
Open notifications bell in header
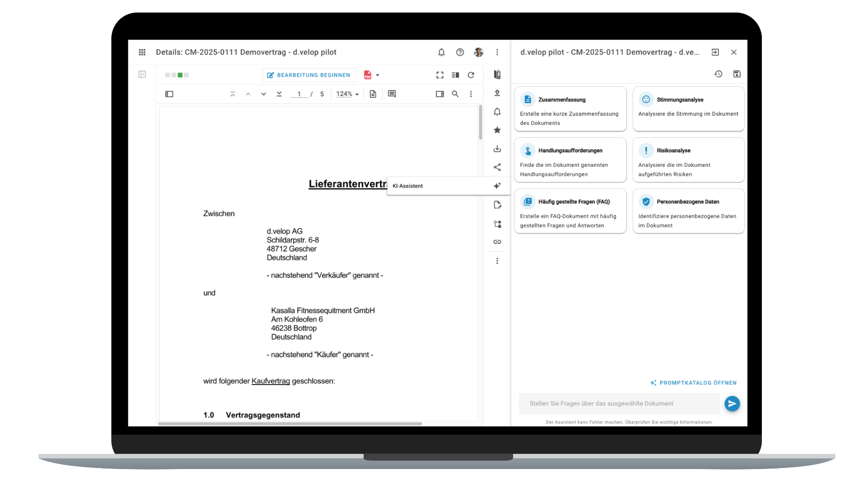tap(441, 52)
